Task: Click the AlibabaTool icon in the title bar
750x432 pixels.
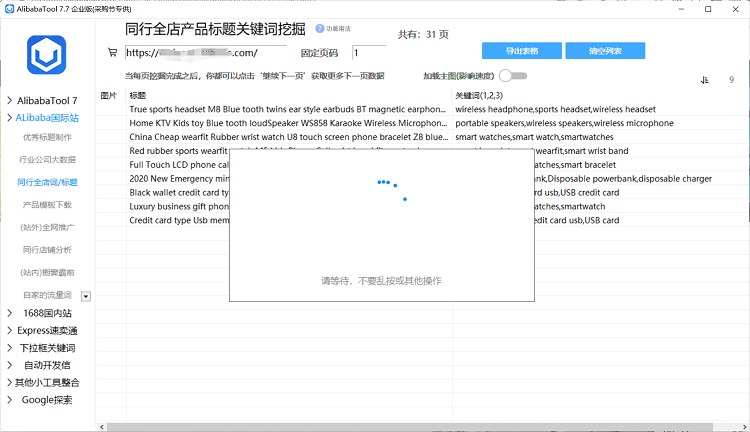Action: pos(9,9)
